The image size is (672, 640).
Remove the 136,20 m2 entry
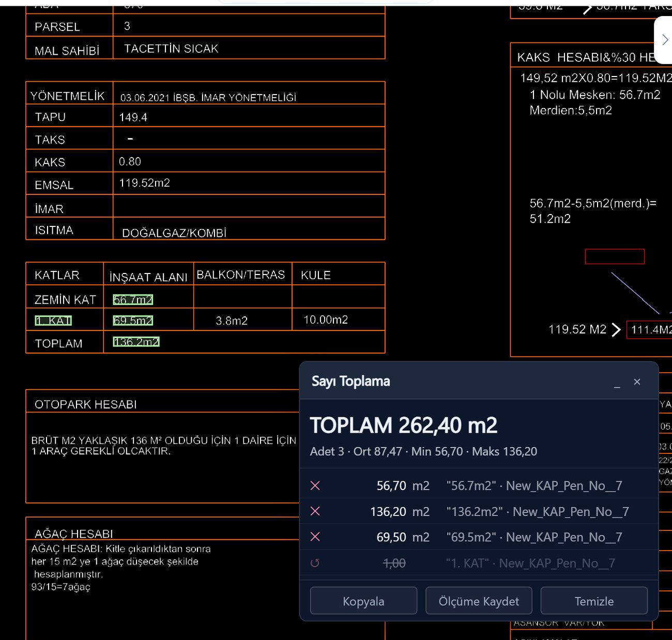pos(315,511)
